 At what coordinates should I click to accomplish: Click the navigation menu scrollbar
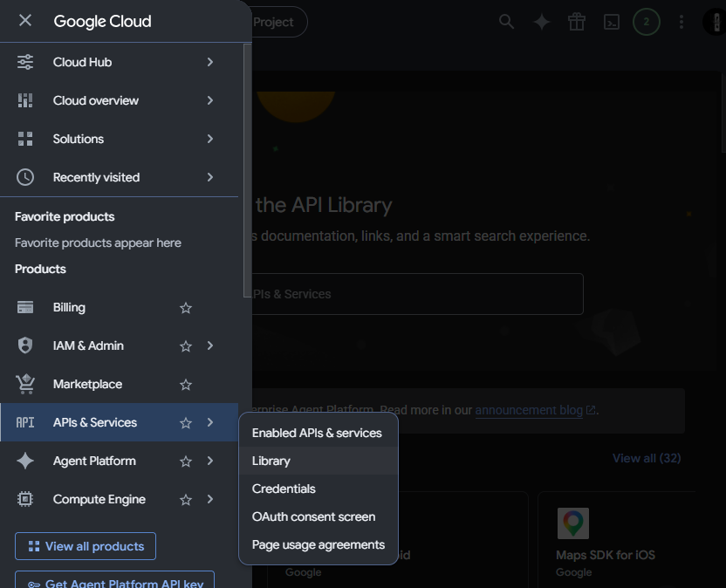point(247,171)
